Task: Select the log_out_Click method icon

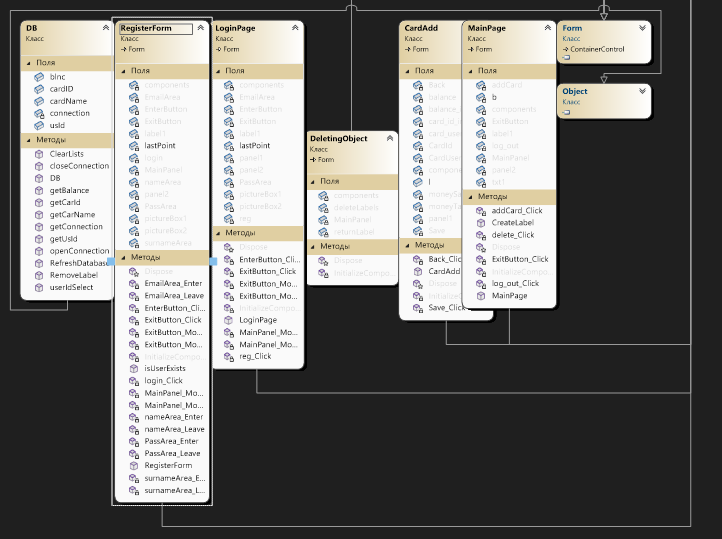Action: pyautogui.click(x=481, y=284)
